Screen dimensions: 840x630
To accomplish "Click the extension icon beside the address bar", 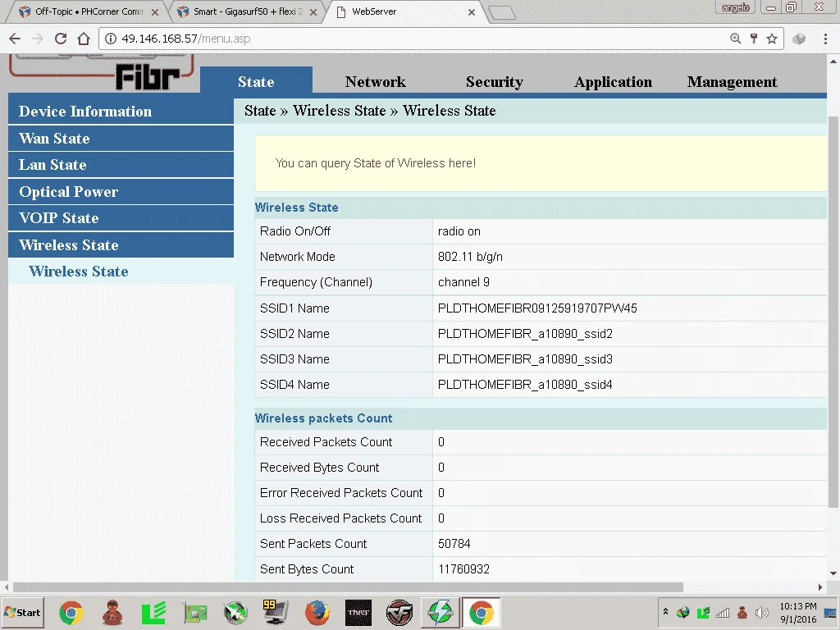I will point(799,39).
